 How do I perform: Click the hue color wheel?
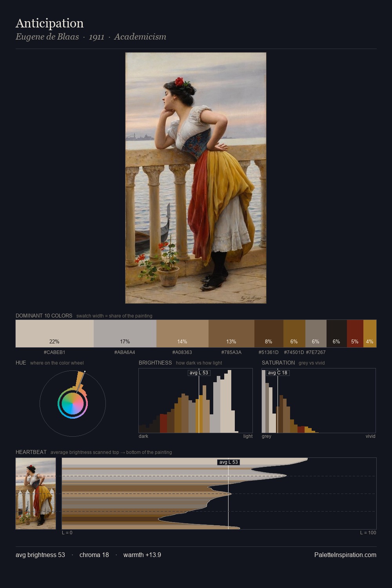pyautogui.click(x=73, y=403)
